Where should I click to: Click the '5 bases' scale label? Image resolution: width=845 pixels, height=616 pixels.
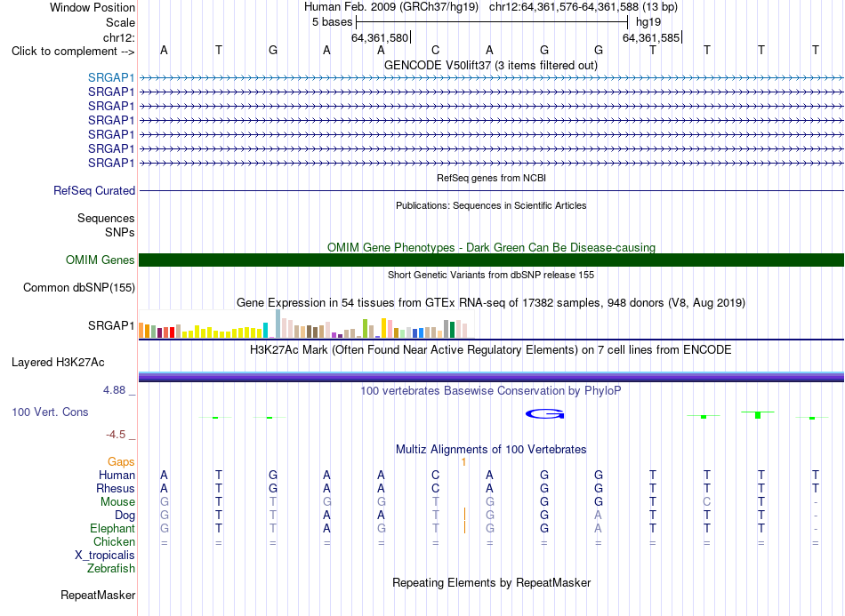332,22
